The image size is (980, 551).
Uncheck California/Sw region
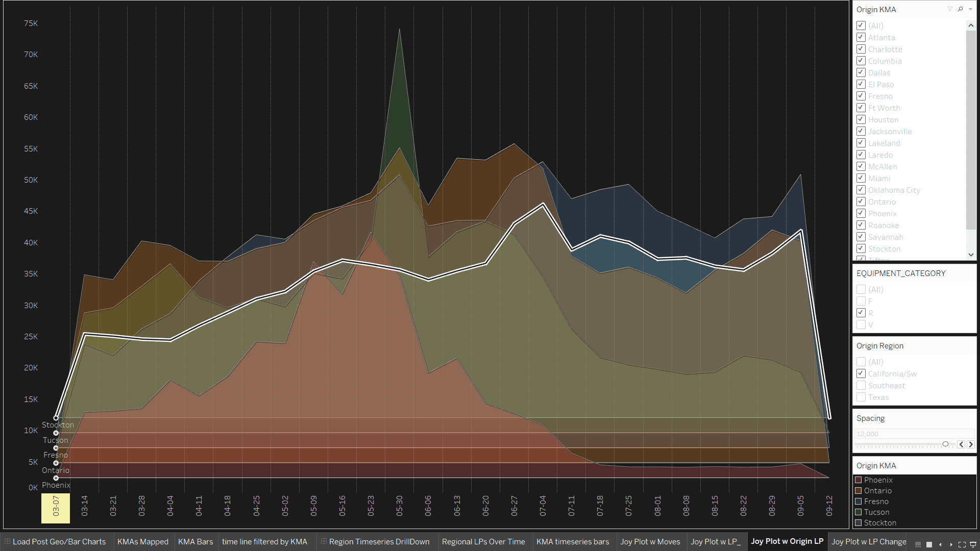point(861,373)
